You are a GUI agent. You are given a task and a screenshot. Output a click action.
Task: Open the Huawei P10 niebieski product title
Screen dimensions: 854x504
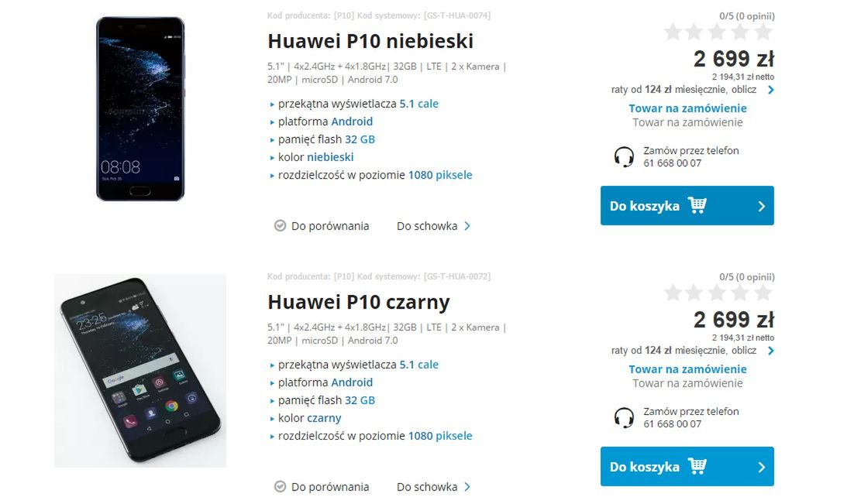click(370, 40)
